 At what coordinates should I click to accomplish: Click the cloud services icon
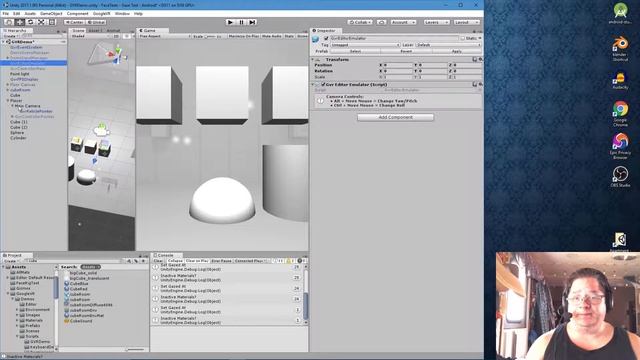382,22
